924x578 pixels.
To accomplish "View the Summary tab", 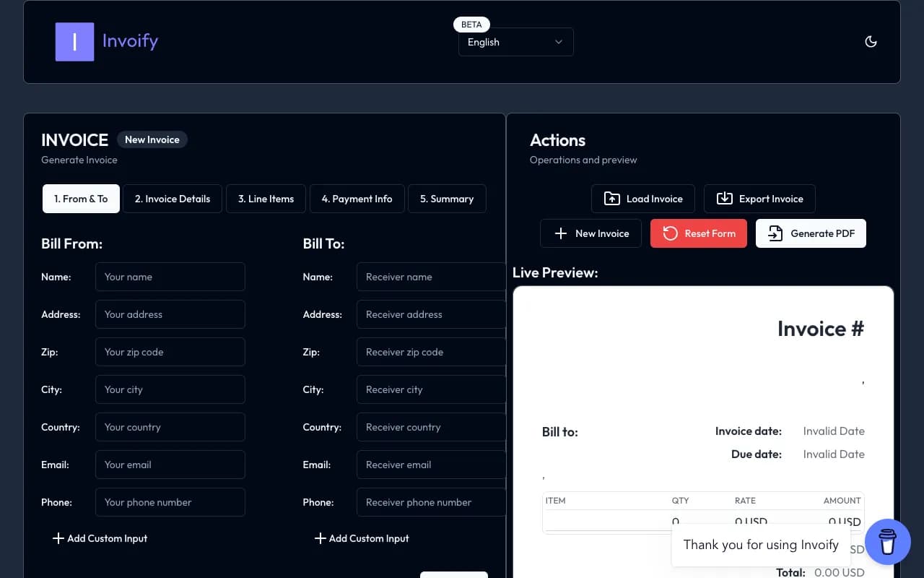I will pyautogui.click(x=447, y=198).
